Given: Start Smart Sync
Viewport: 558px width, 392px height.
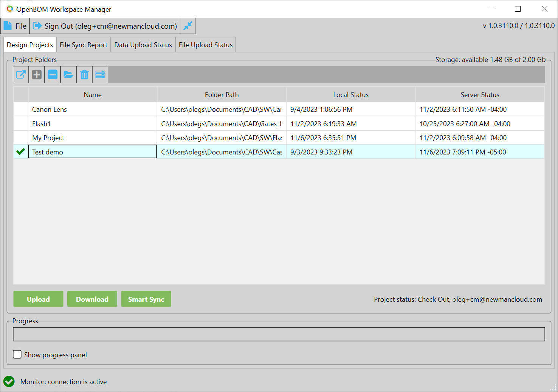Looking at the screenshot, I should (x=146, y=299).
